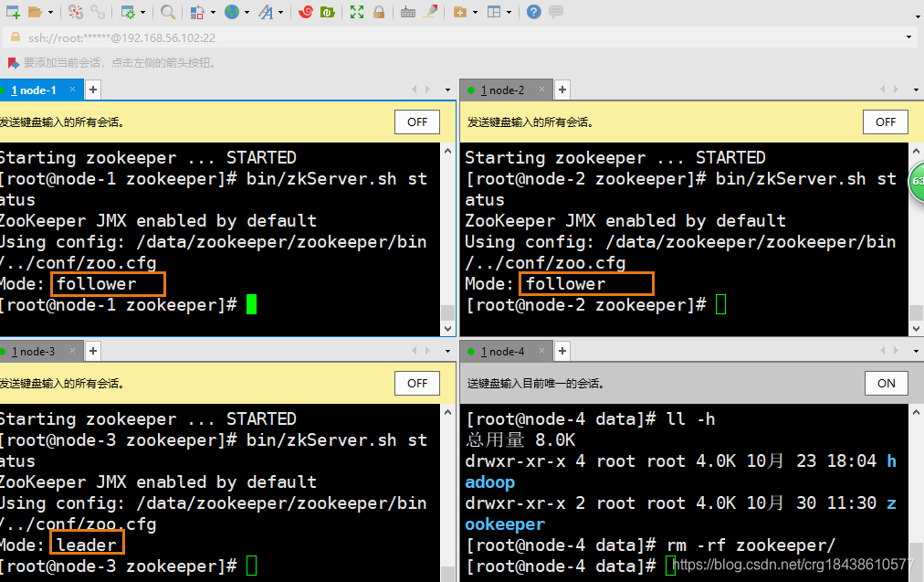
Task: Add a new tab beside node-4
Action: coord(562,351)
